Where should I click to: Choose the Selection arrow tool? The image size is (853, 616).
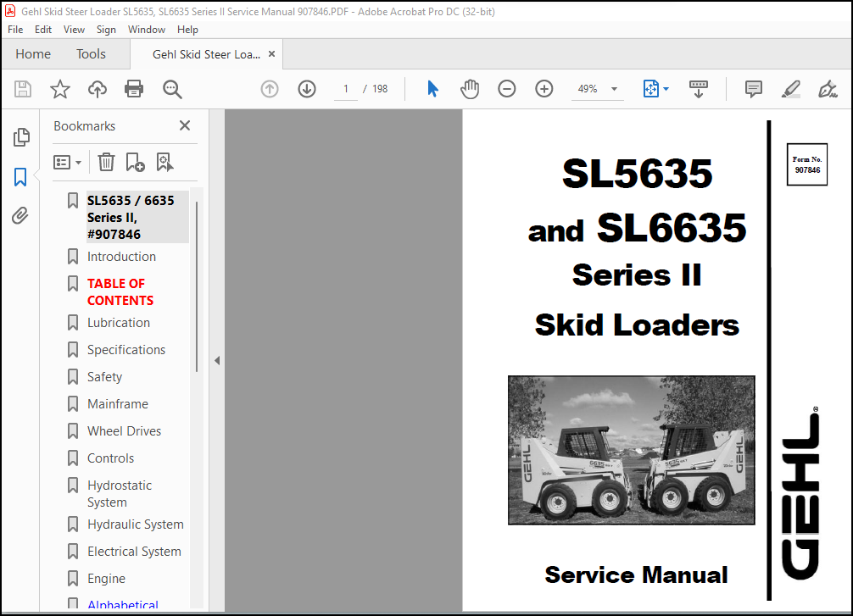[432, 89]
